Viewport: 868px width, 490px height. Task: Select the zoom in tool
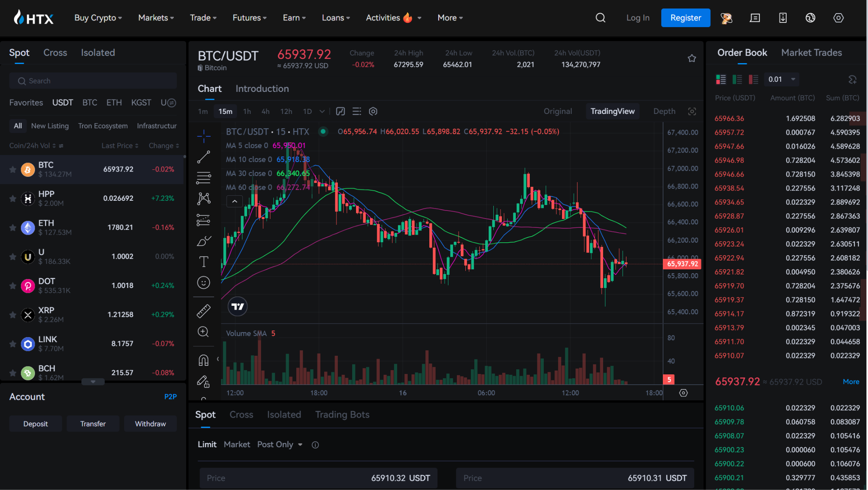click(203, 332)
